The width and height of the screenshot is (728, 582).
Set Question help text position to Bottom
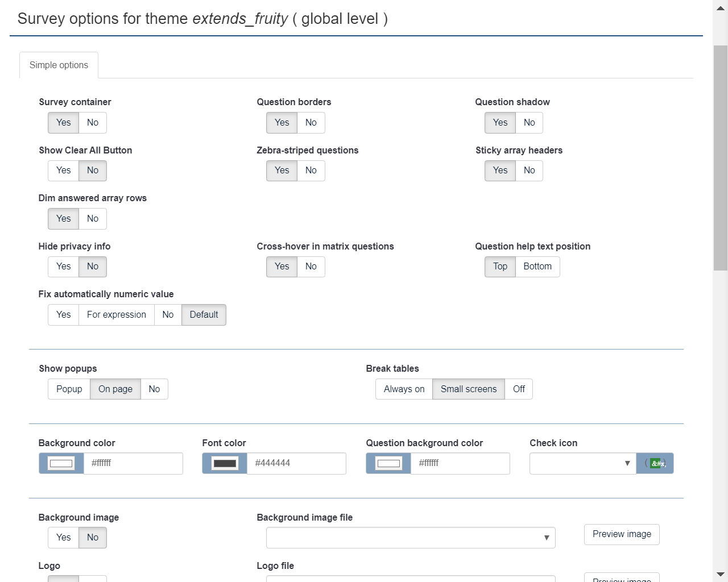(537, 267)
